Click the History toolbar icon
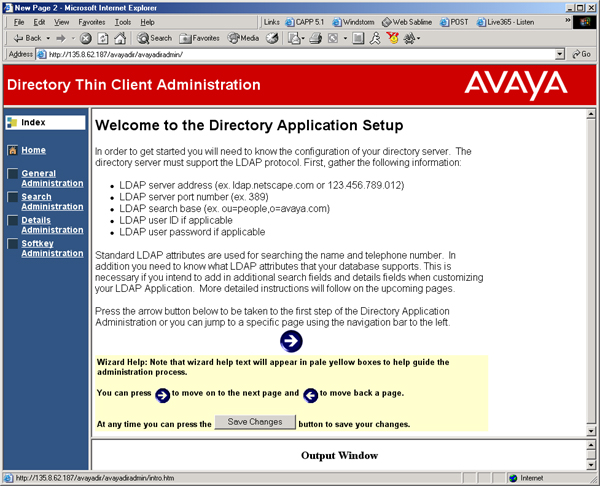Image resolution: width=600 pixels, height=486 pixels. click(x=272, y=38)
